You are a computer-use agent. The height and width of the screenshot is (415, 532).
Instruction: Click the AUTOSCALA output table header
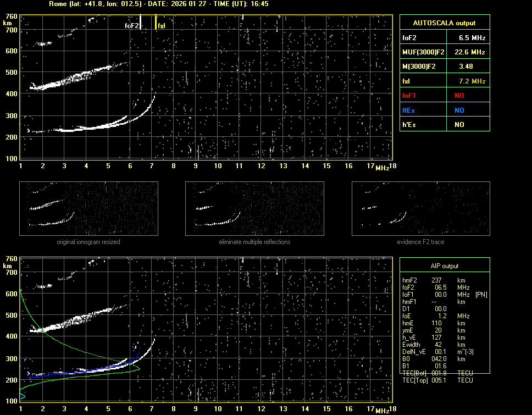(x=444, y=23)
